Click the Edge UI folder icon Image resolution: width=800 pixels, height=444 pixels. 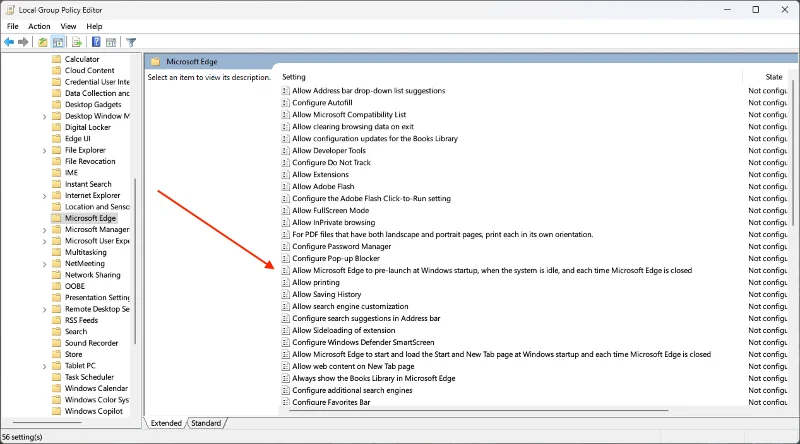(57, 138)
